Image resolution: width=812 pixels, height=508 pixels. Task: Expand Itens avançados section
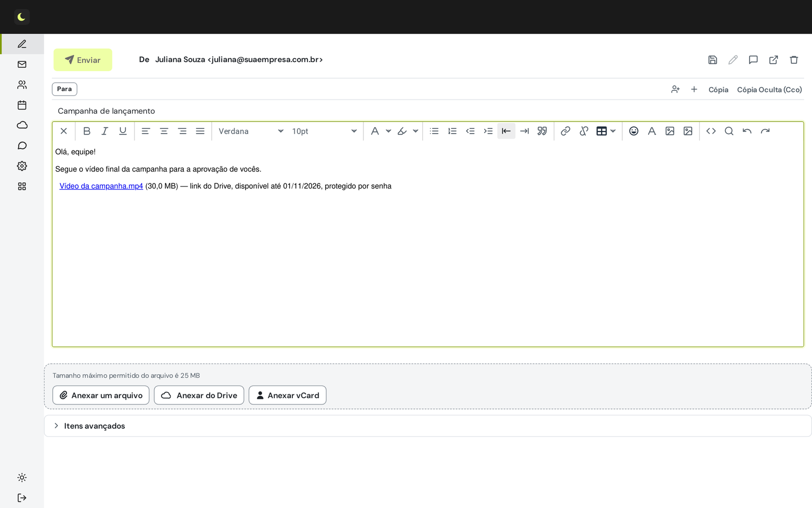tap(428, 426)
